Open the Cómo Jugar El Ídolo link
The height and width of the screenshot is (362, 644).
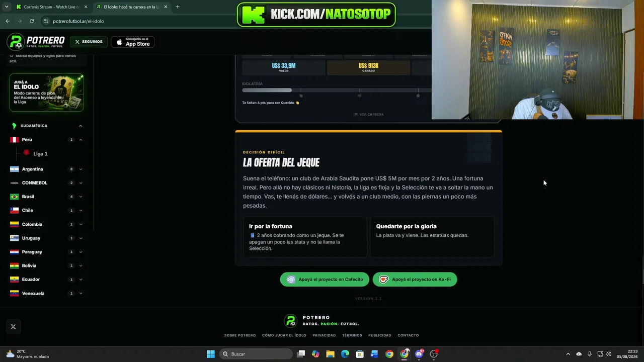click(284, 335)
